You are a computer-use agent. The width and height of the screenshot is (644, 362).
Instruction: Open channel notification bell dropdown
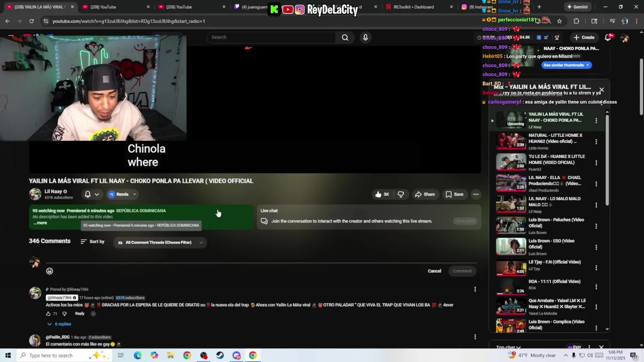pyautogui.click(x=92, y=194)
